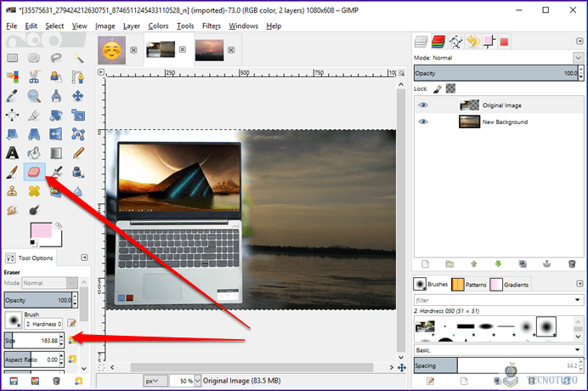Open brush filter dropdown arrow
588x391 pixels.
pos(578,300)
